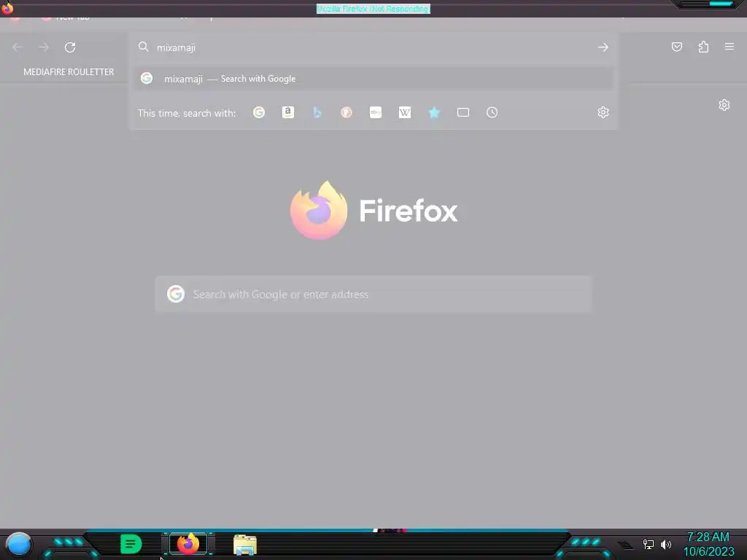This screenshot has width=747, height=560.
Task: Open File Explorer from the taskbar
Action: click(245, 545)
